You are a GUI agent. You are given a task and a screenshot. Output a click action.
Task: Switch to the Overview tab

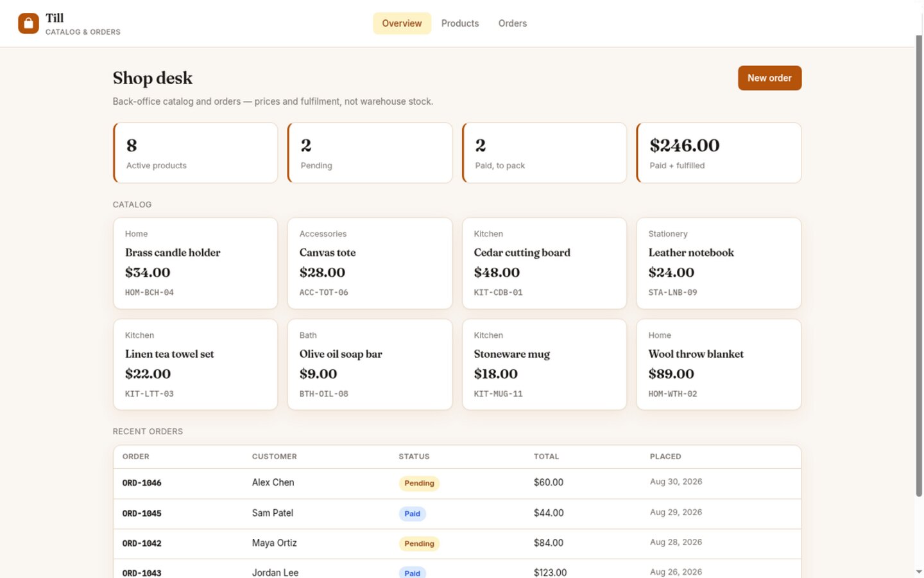tap(402, 23)
